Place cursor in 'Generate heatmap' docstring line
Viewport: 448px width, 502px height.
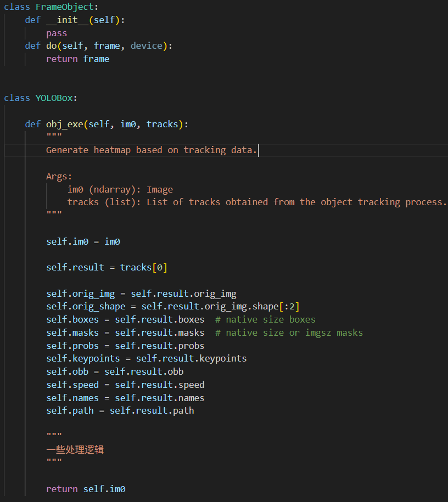[152, 150]
